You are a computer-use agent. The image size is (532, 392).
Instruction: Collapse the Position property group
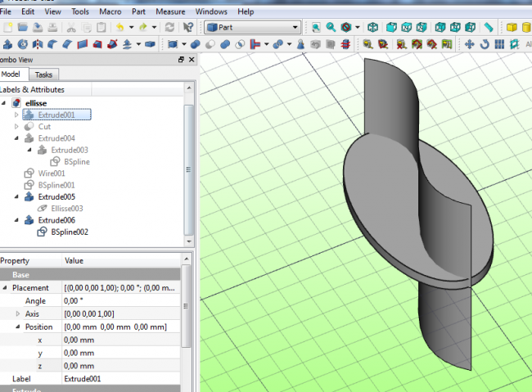tap(18, 327)
